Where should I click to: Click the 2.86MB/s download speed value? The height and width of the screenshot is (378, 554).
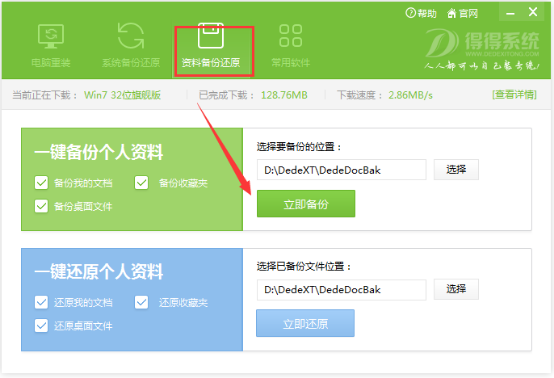[x=411, y=95]
